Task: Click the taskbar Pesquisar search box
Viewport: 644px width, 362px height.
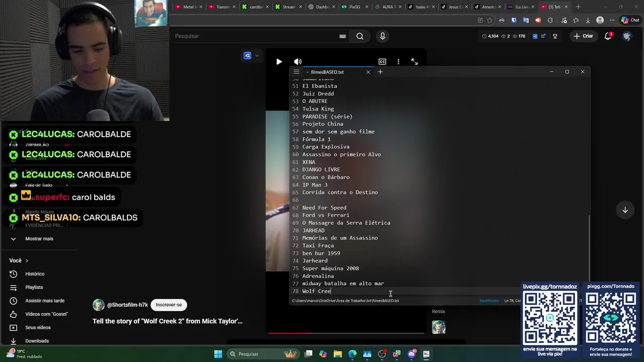Action: click(262, 354)
